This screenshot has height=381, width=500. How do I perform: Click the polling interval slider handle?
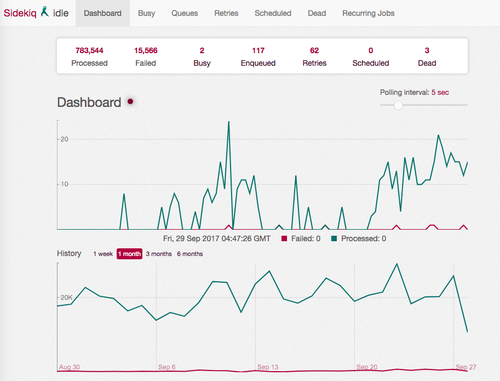(398, 105)
